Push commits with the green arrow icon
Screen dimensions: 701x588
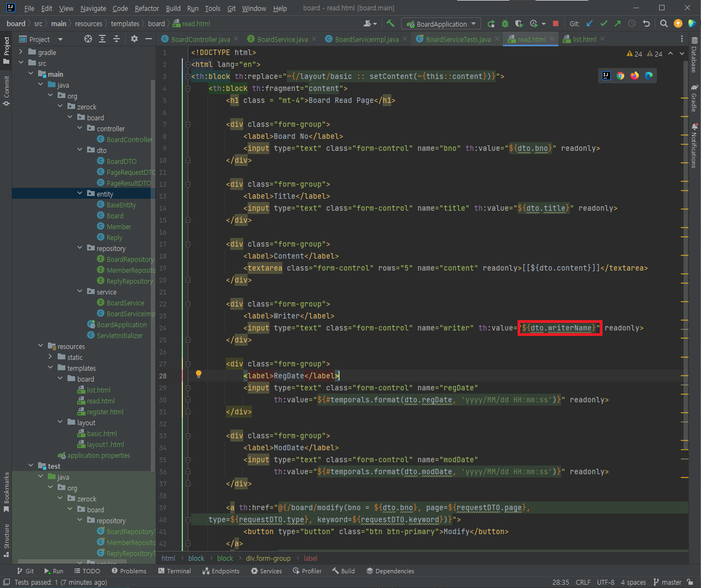coord(617,23)
